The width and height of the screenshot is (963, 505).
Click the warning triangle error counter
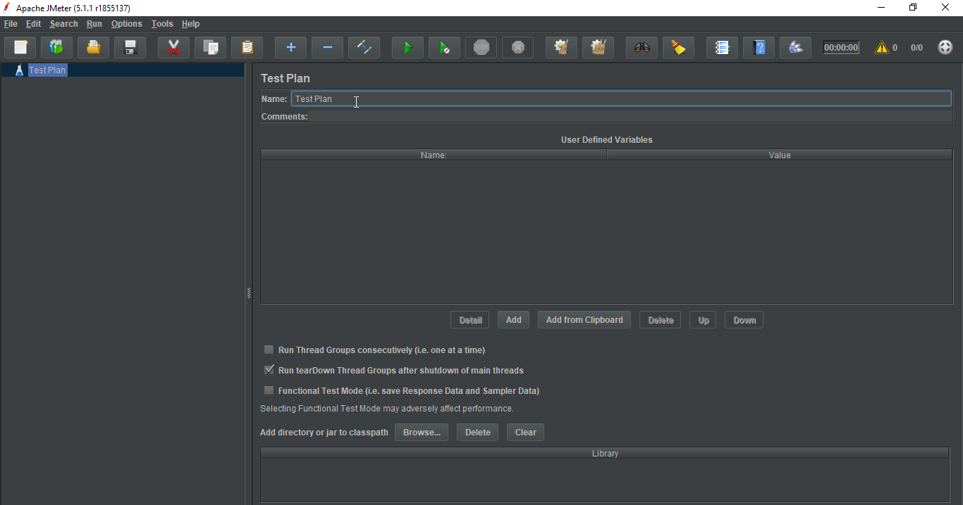click(x=882, y=47)
